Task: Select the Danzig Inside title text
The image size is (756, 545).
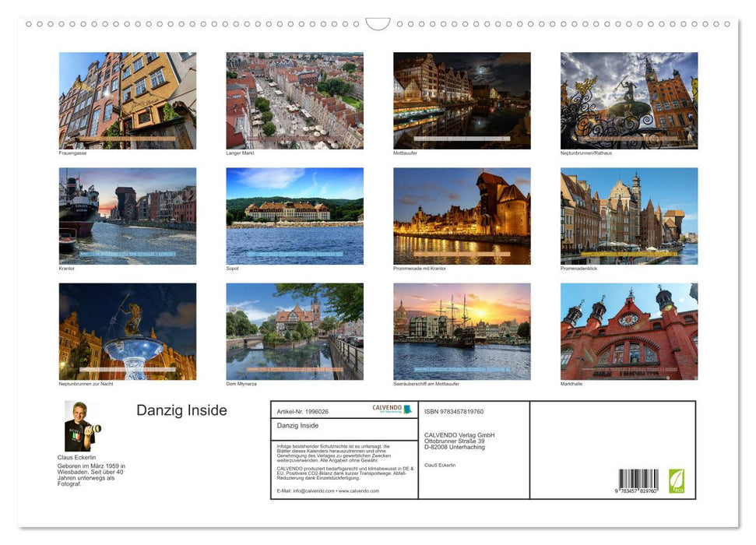Action: tap(181, 410)
